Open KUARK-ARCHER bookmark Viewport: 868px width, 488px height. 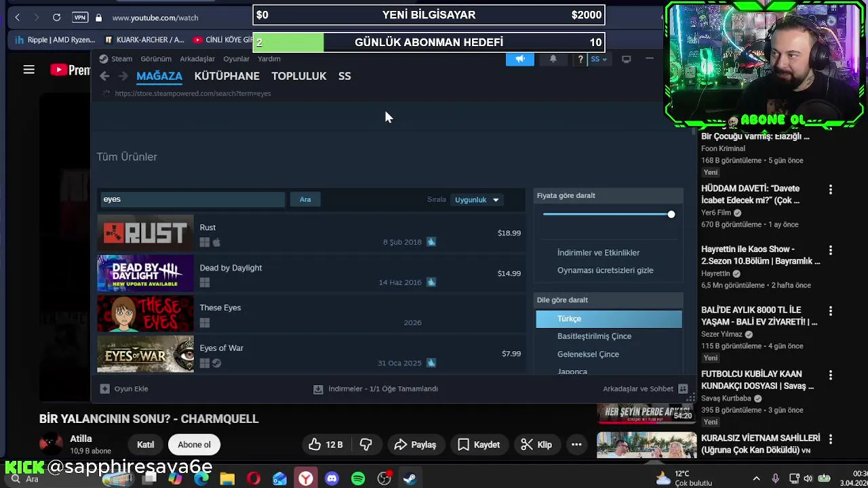click(144, 40)
